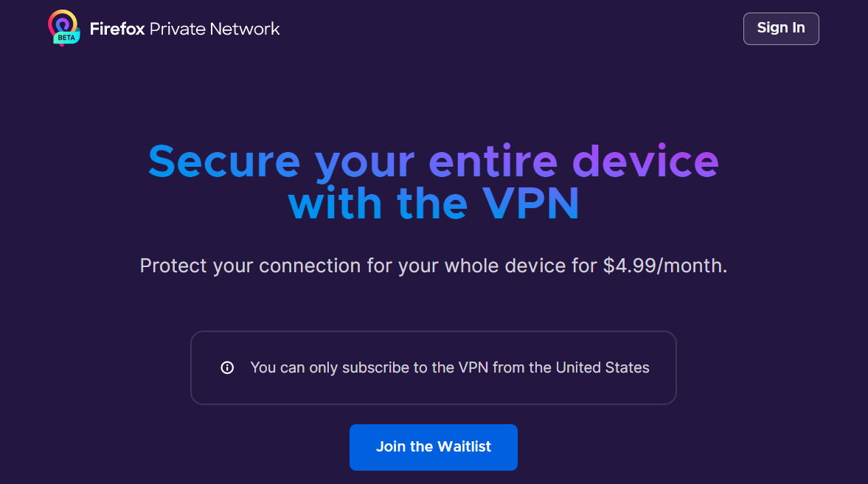Open the Sign In button
This screenshot has height=484, width=868.
point(780,28)
